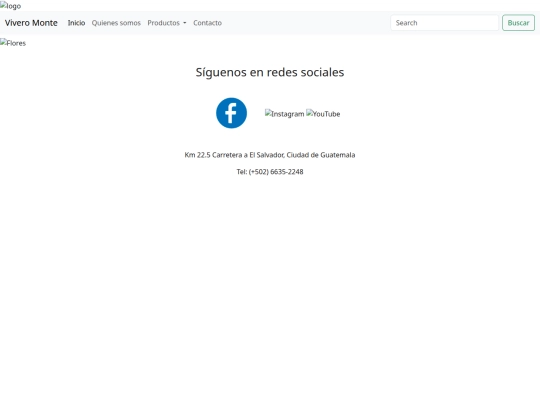Open the Contacto nav link

tap(207, 23)
